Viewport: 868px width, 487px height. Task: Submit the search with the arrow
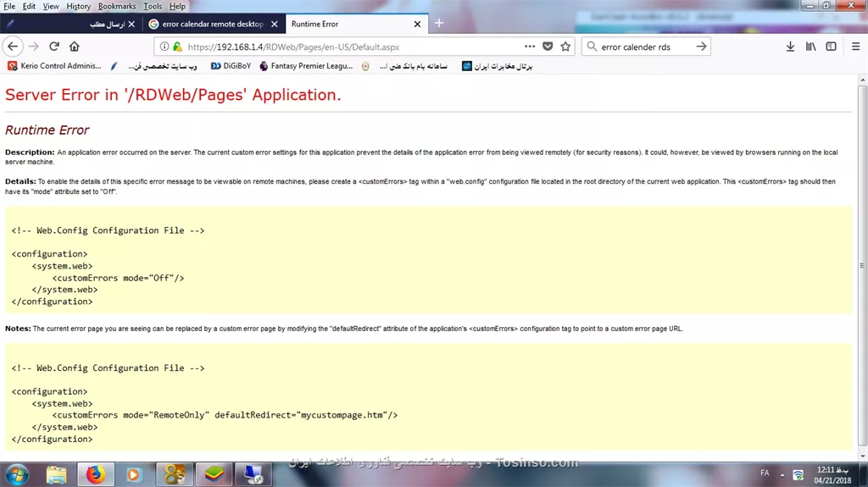(701, 47)
